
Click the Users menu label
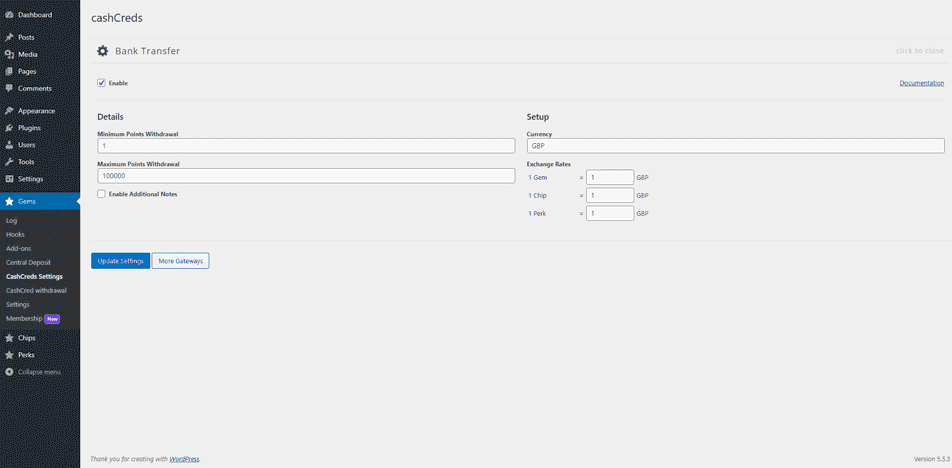[x=27, y=145]
